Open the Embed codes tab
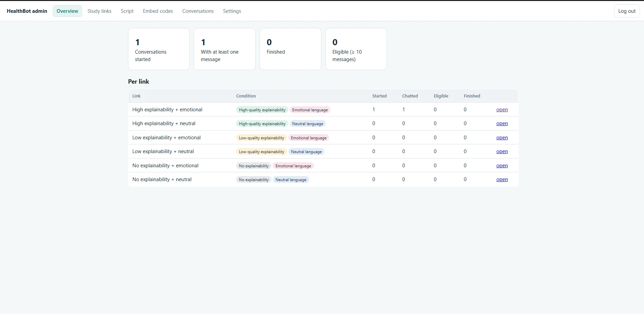 point(158,11)
